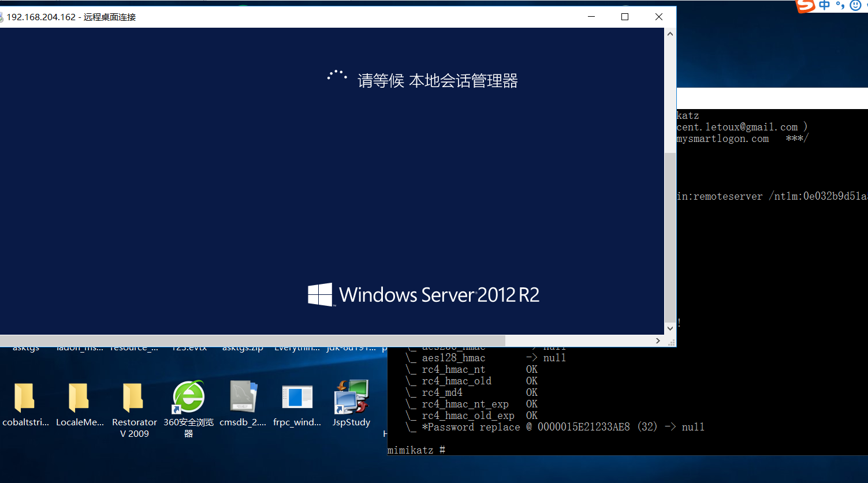868x483 pixels.
Task: Open the LocaleMe... folder icon
Action: pyautogui.click(x=80, y=397)
